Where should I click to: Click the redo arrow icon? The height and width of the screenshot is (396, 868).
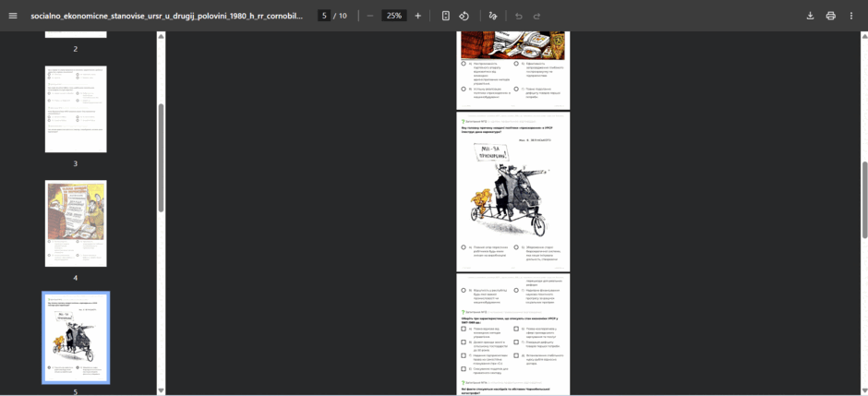536,16
